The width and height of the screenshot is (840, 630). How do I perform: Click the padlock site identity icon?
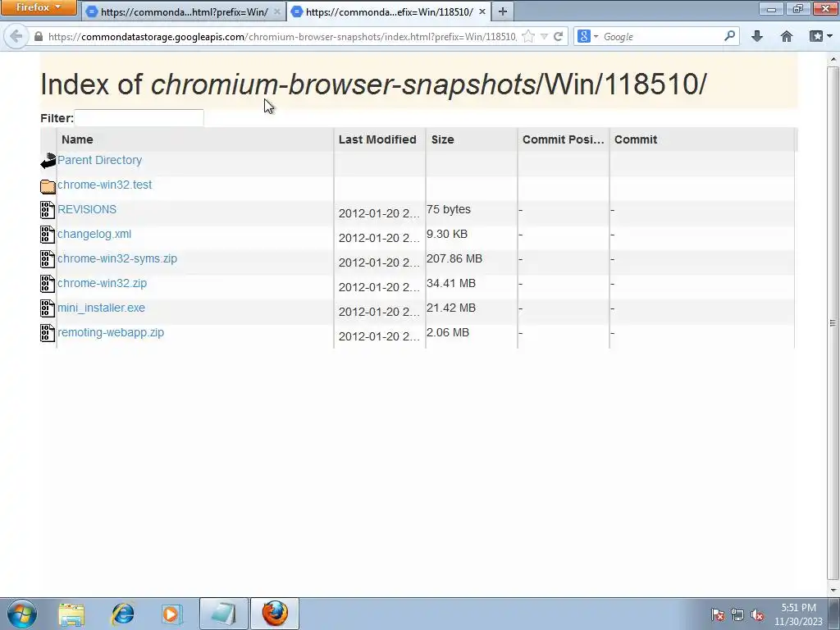(38, 36)
